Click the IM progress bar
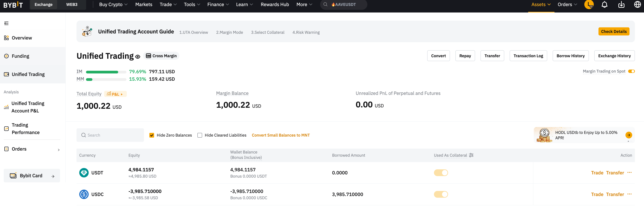The image size is (644, 208). pyautogui.click(x=106, y=72)
